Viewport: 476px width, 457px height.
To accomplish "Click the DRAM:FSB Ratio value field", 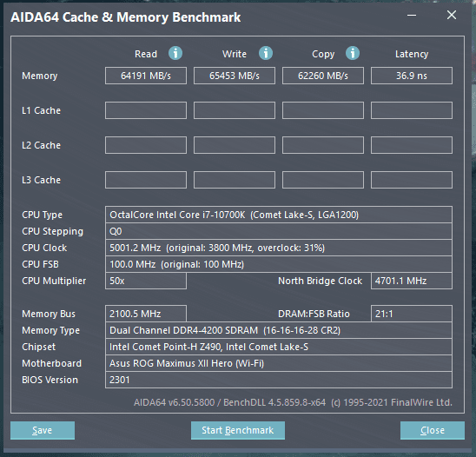I will (x=412, y=314).
